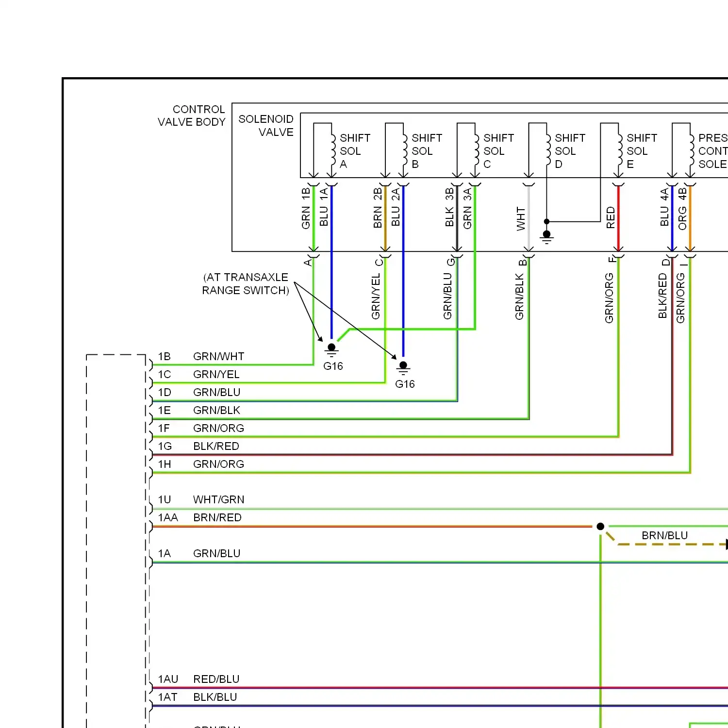
Task: Click pin label "1C" beside GRN/YEL
Action: point(165,375)
